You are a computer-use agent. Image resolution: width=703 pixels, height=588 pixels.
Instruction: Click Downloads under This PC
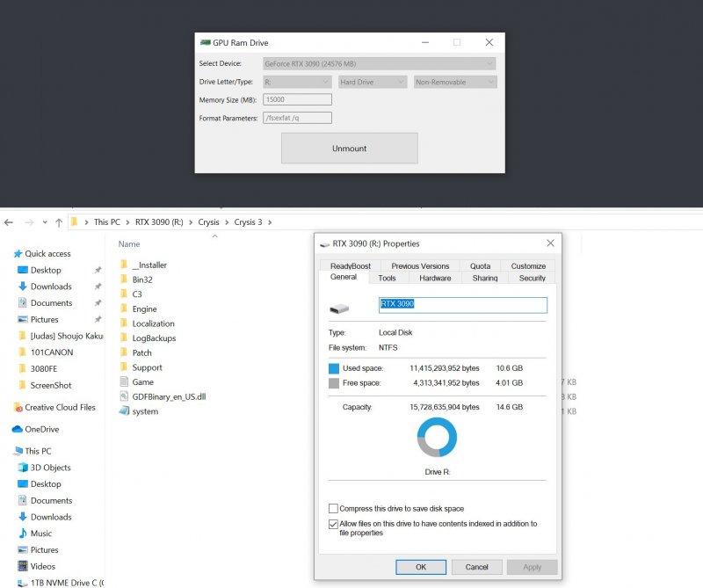pyautogui.click(x=51, y=517)
